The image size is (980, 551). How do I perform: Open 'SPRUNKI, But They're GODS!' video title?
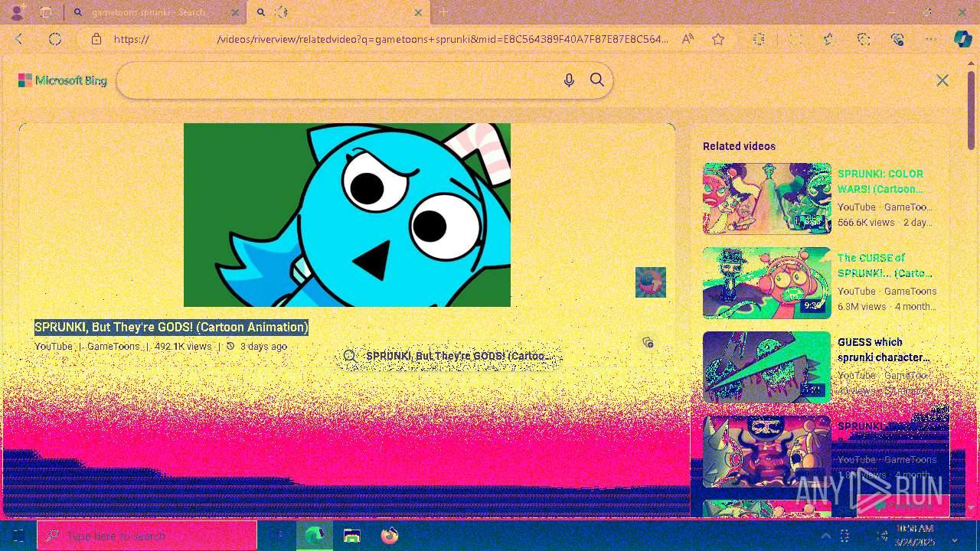click(171, 327)
